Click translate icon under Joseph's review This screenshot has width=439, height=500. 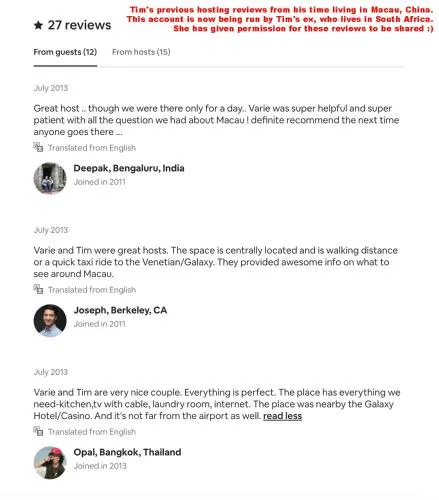point(38,289)
